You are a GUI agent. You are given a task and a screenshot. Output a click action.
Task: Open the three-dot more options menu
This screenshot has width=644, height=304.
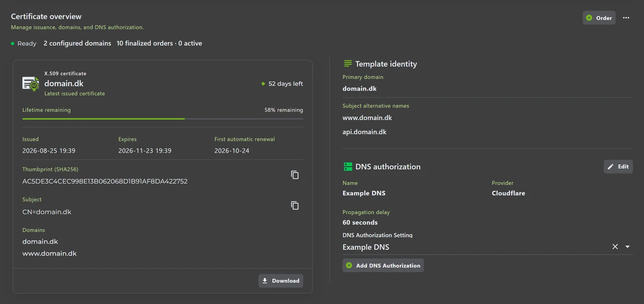coord(626,18)
